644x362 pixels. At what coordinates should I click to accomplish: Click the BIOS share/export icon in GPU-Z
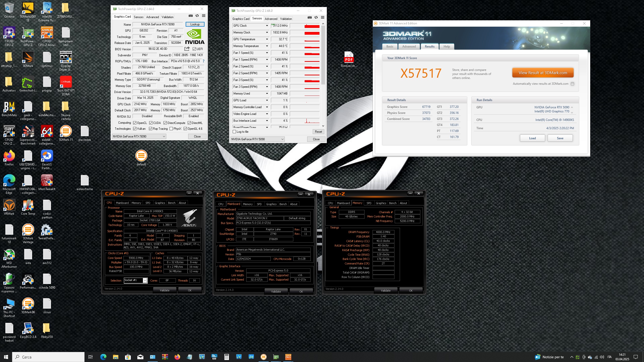[x=187, y=49]
